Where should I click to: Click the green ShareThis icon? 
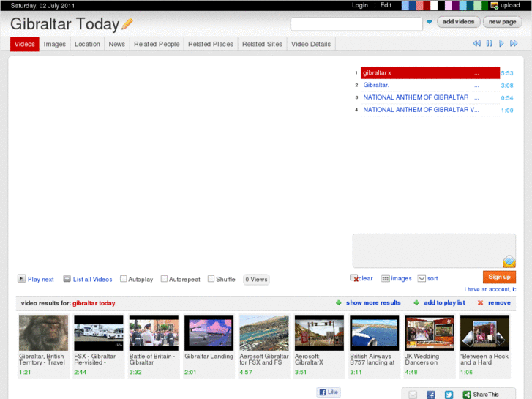tap(467, 395)
